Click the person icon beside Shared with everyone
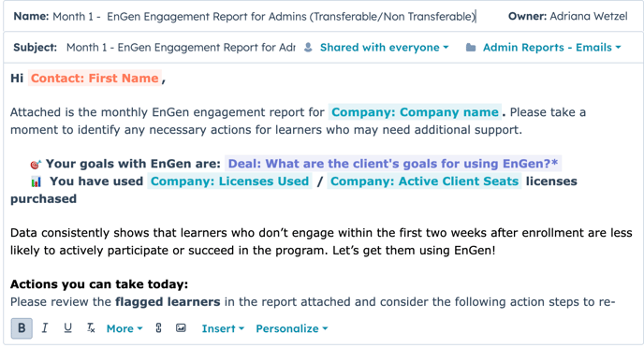Image resolution: width=644 pixels, height=348 pixels. (x=308, y=48)
